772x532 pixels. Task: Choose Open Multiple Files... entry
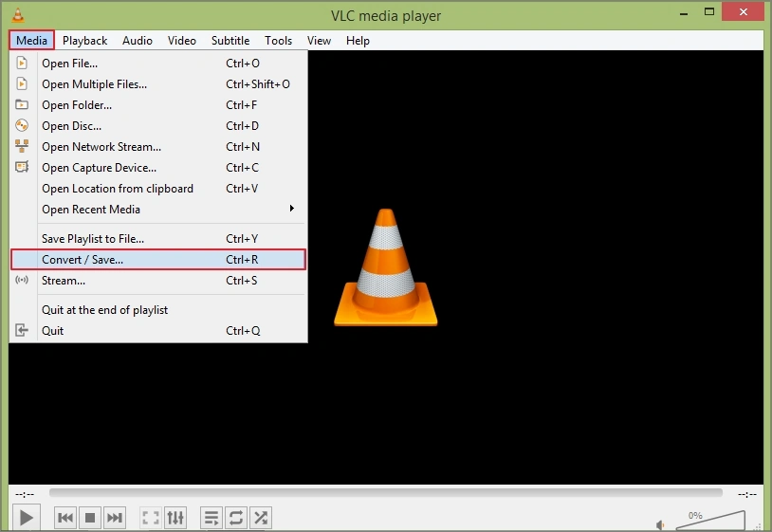[158, 83]
